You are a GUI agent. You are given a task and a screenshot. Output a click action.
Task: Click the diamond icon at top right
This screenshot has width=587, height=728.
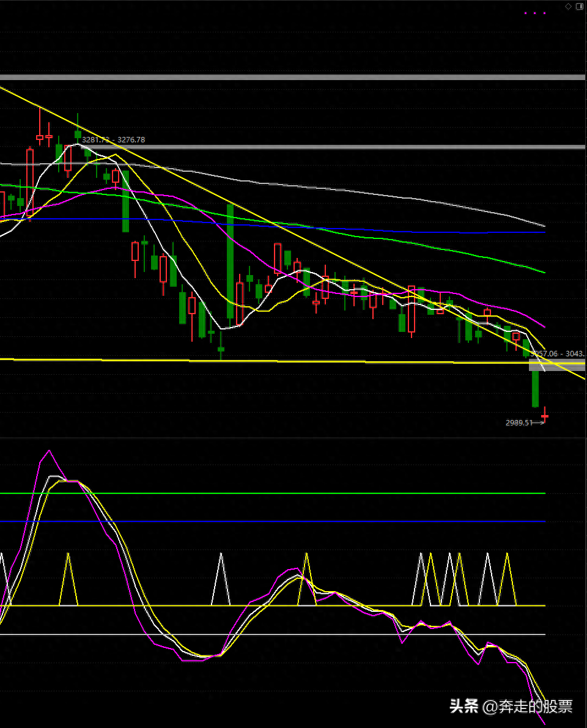pos(568,6)
